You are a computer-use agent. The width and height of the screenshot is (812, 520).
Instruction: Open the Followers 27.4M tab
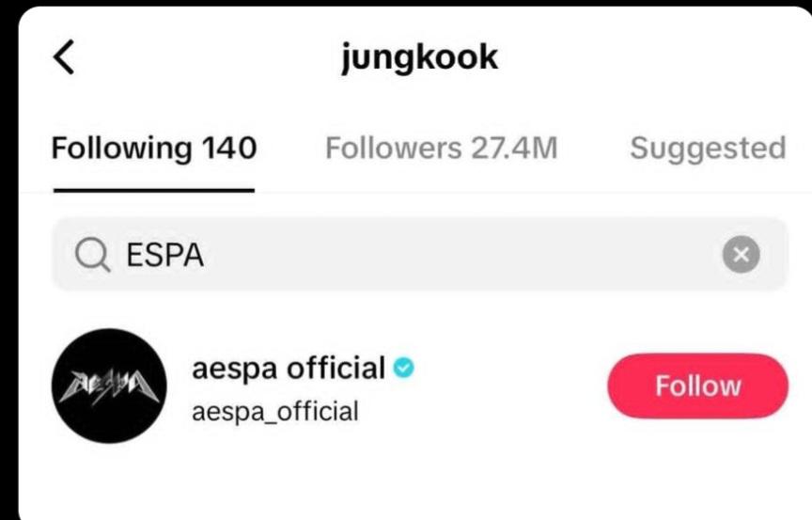pyautogui.click(x=441, y=148)
